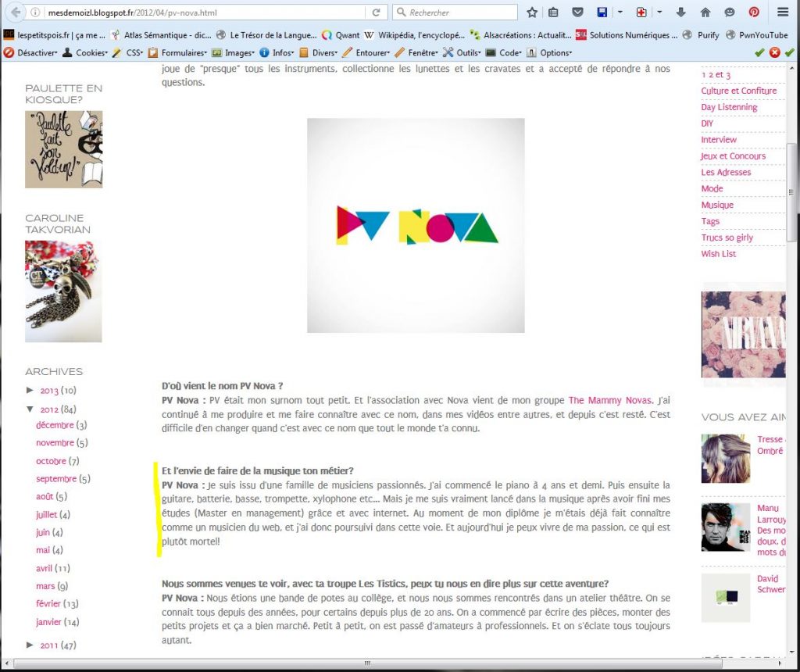This screenshot has width=800, height=672.
Task: Click the reload page button
Action: tap(377, 13)
